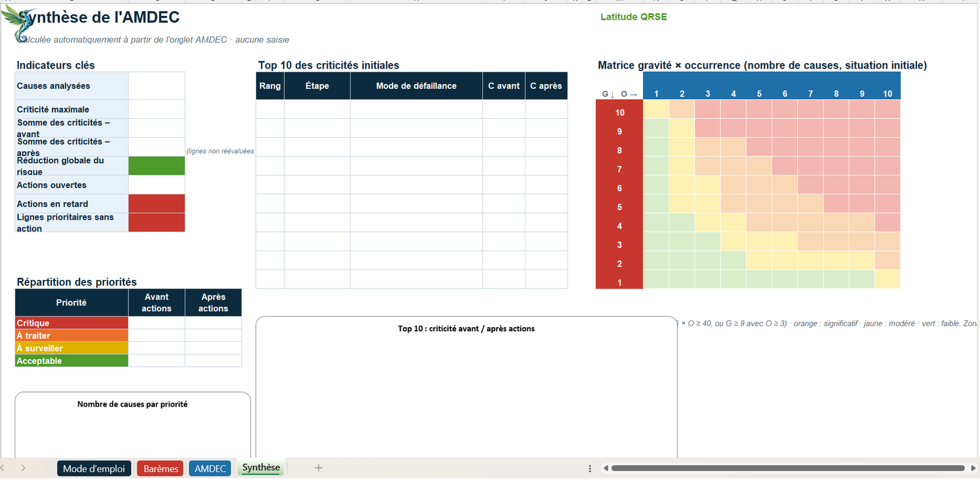
Task: Click the Mode de défaillance column header
Action: point(417,86)
